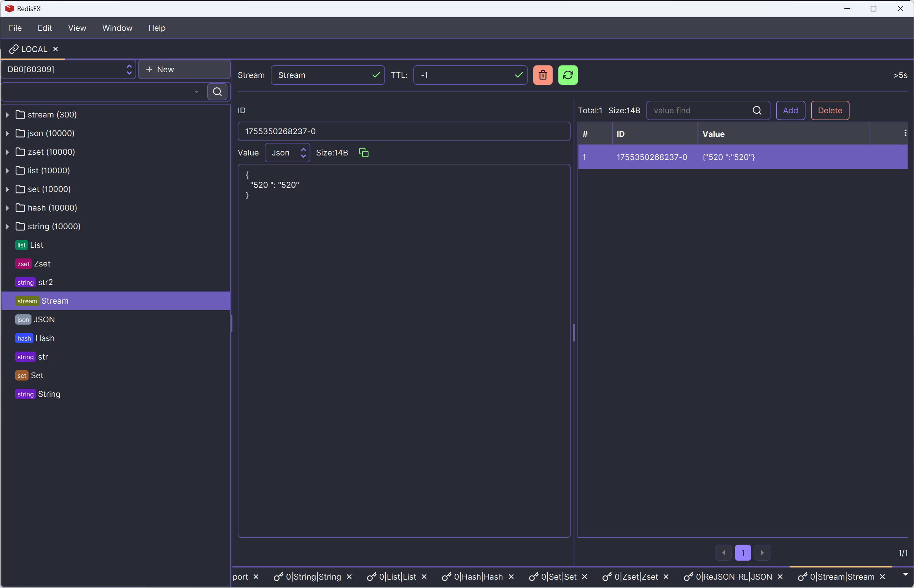Open the key filter dropdown arrow

coord(196,92)
